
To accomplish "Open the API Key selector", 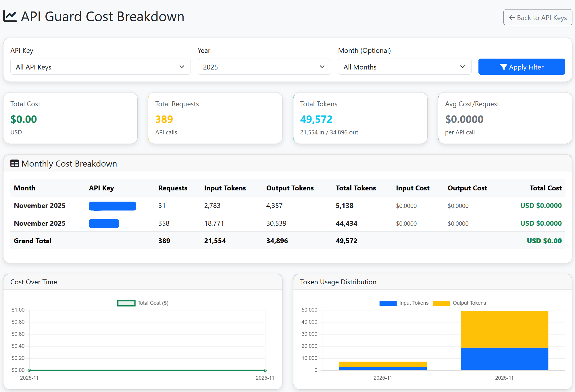I will [100, 67].
